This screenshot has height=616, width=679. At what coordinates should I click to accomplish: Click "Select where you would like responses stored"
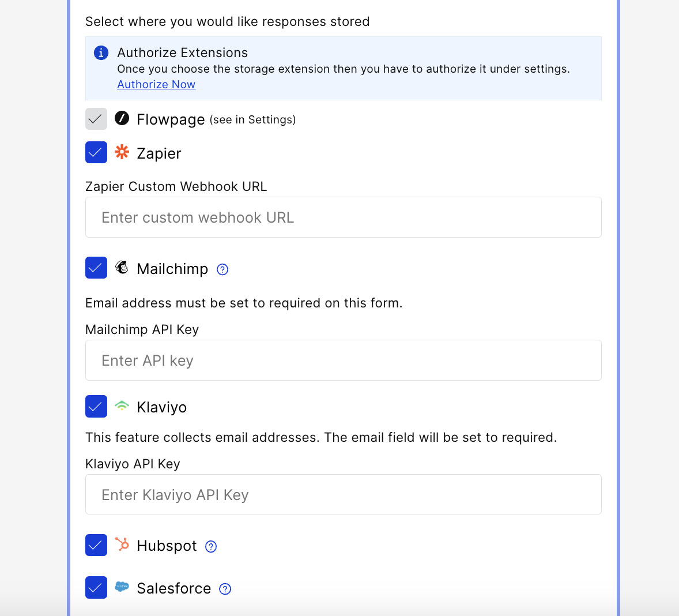[227, 21]
